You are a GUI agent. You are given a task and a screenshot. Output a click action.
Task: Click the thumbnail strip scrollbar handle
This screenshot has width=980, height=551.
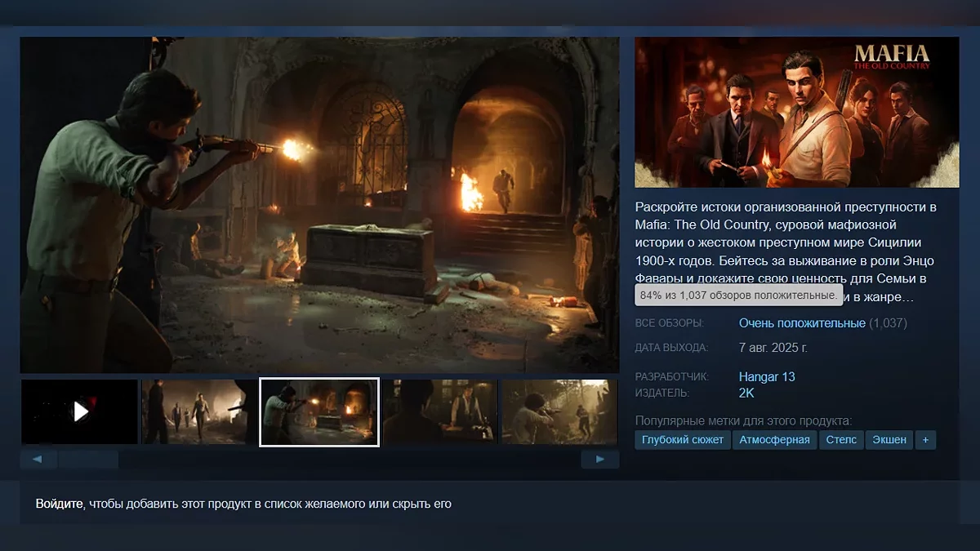(88, 460)
